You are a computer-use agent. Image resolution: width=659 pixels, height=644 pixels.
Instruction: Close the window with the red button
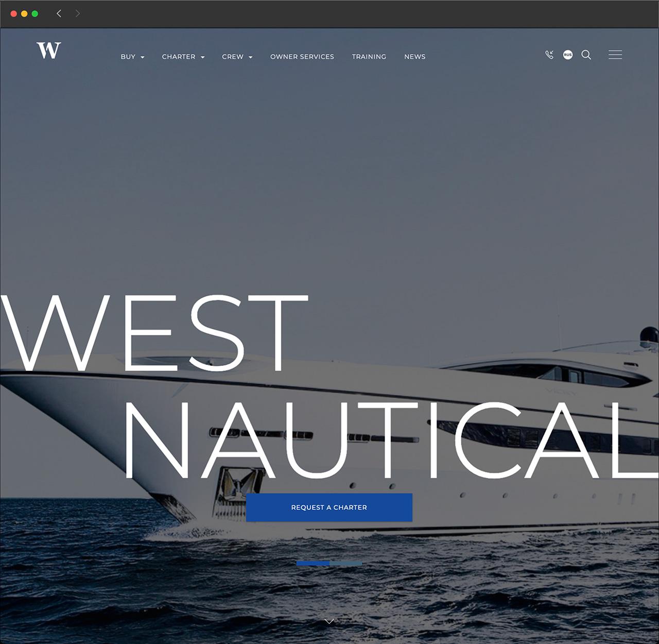point(14,13)
